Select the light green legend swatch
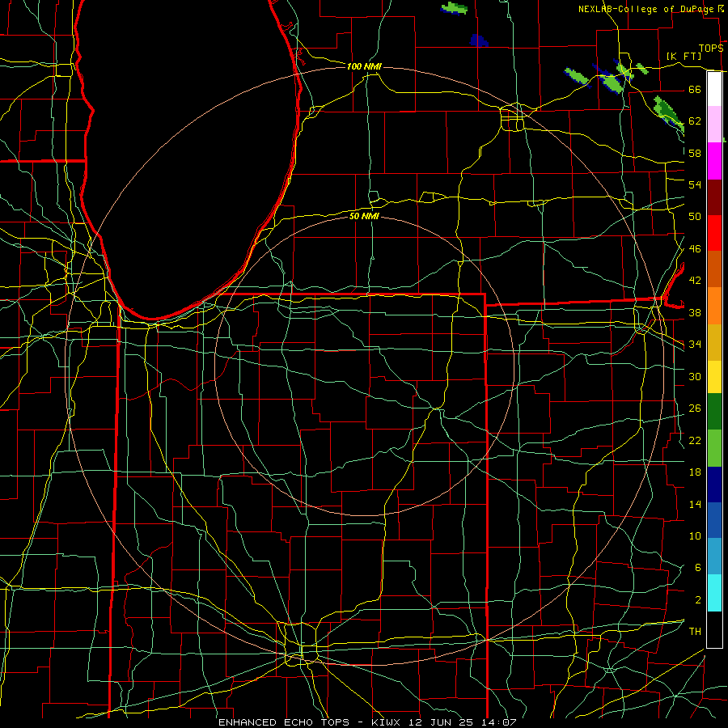Image resolution: width=728 pixels, height=728 pixels. coord(714,448)
